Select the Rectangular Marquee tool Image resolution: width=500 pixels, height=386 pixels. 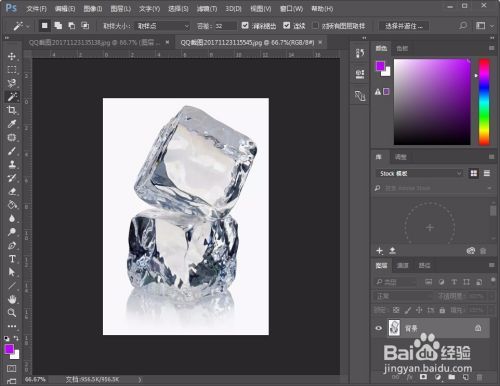[12, 70]
